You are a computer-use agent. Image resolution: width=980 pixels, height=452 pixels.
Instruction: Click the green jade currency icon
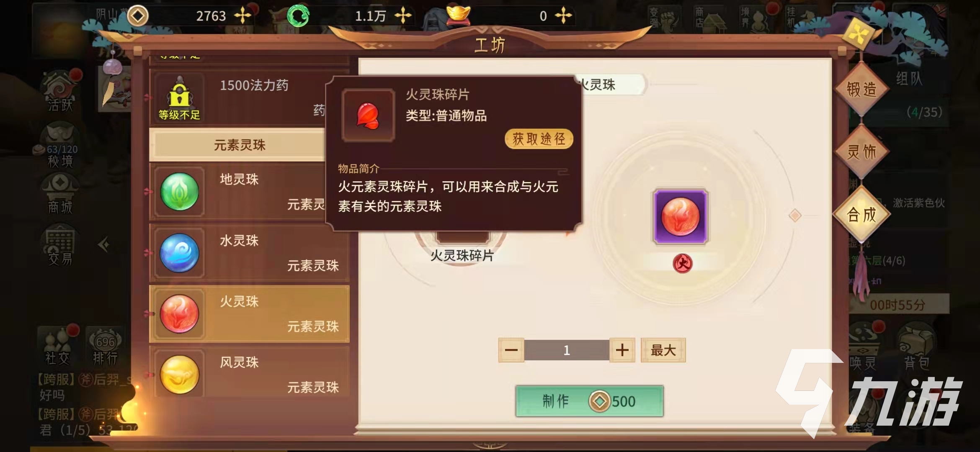(x=298, y=16)
